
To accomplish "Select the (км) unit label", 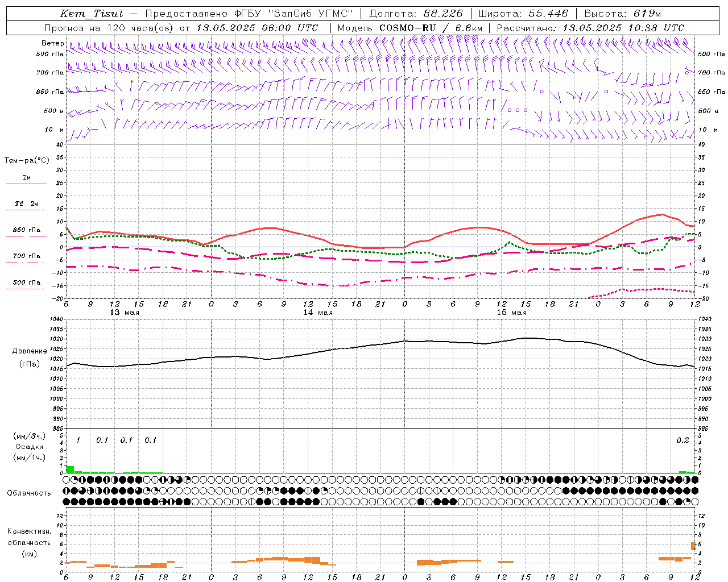I will click(29, 554).
